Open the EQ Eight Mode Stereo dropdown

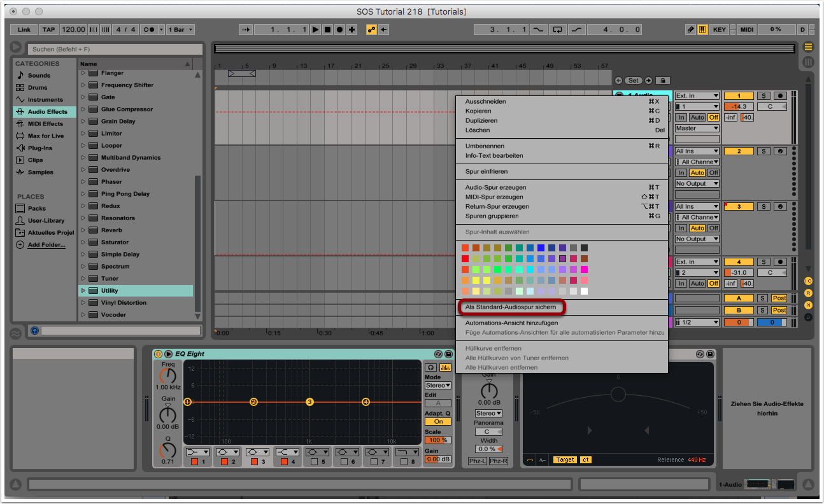(x=438, y=386)
